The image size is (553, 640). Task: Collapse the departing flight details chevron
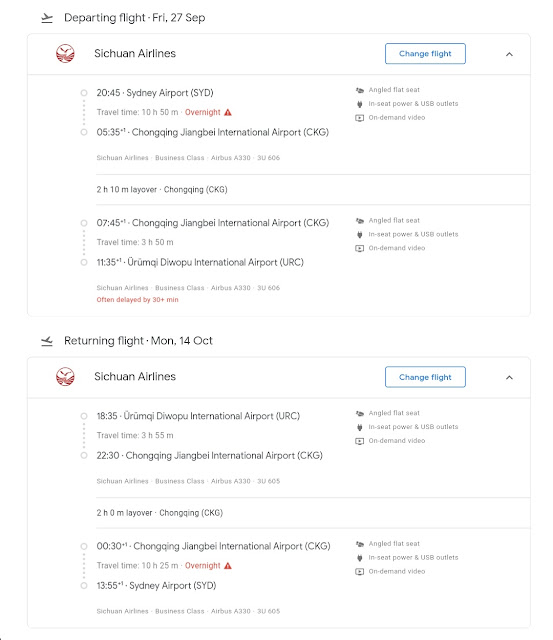click(x=509, y=54)
